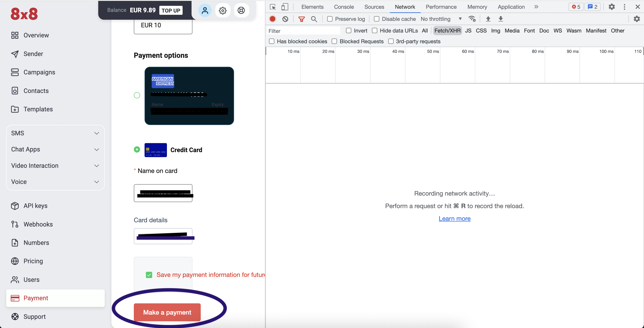This screenshot has height=328, width=644.
Task: Open the errors count badge
Action: [576, 7]
